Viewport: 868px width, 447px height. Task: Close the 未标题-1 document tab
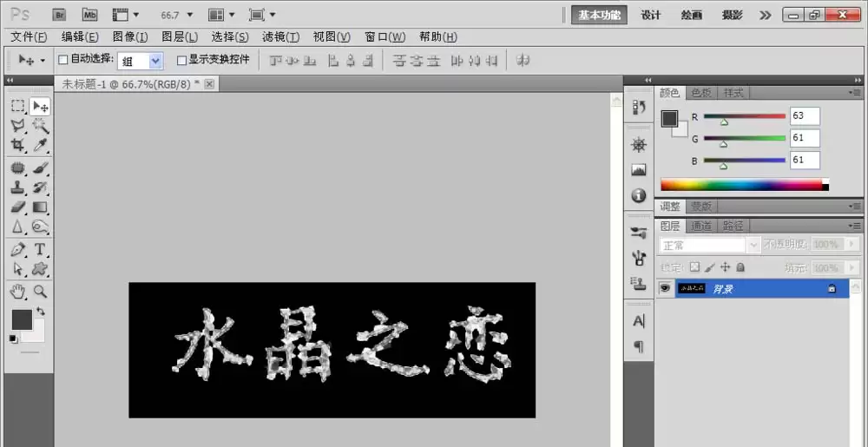coord(208,84)
